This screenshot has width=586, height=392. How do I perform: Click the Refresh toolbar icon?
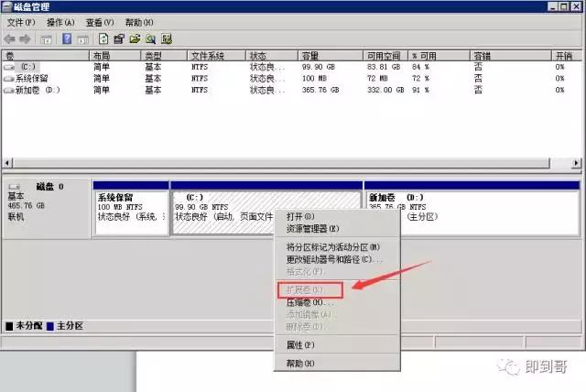point(103,38)
